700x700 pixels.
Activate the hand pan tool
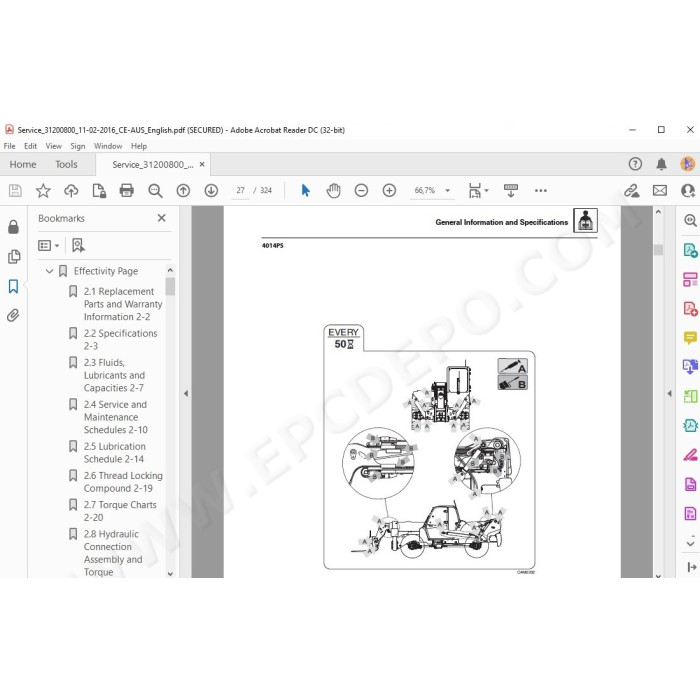tap(333, 191)
